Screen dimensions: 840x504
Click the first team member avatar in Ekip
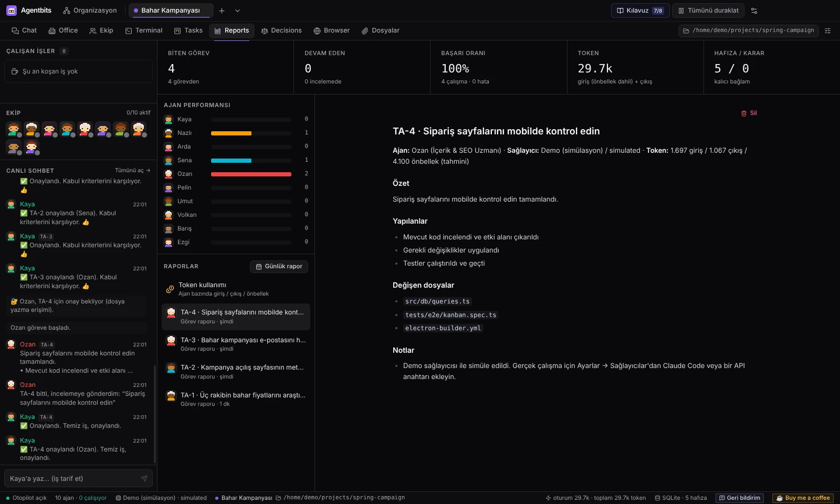tap(14, 129)
